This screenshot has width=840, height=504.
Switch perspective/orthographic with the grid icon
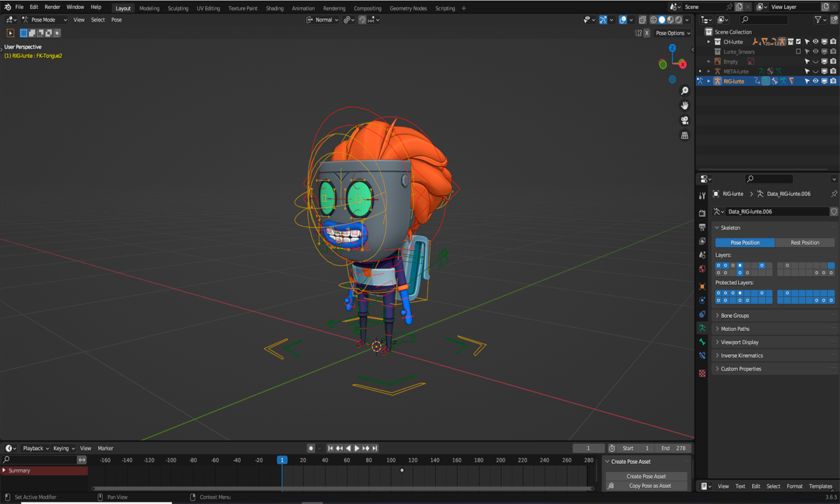685,135
